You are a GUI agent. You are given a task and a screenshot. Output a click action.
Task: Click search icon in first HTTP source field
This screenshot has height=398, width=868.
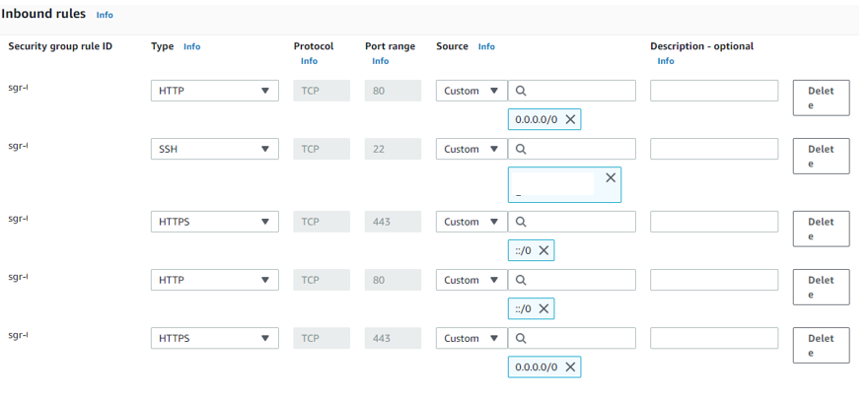522,91
